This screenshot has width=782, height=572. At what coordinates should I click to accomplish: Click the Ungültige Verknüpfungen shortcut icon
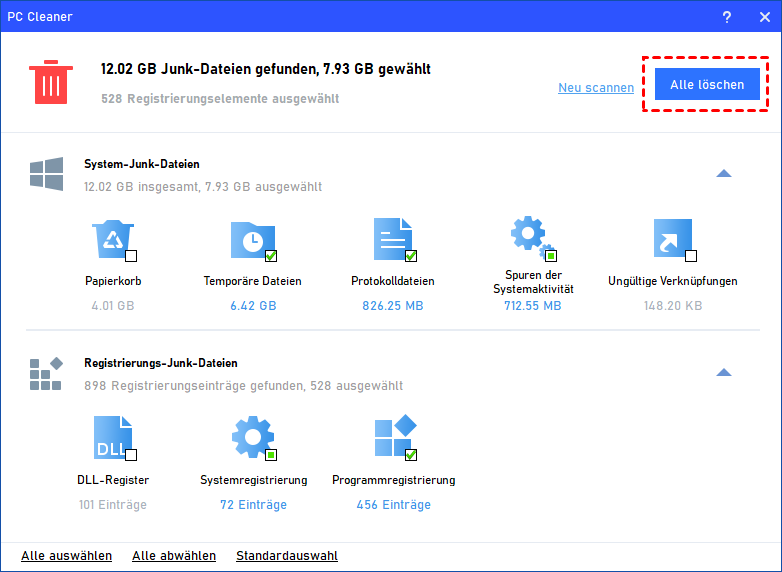click(671, 239)
